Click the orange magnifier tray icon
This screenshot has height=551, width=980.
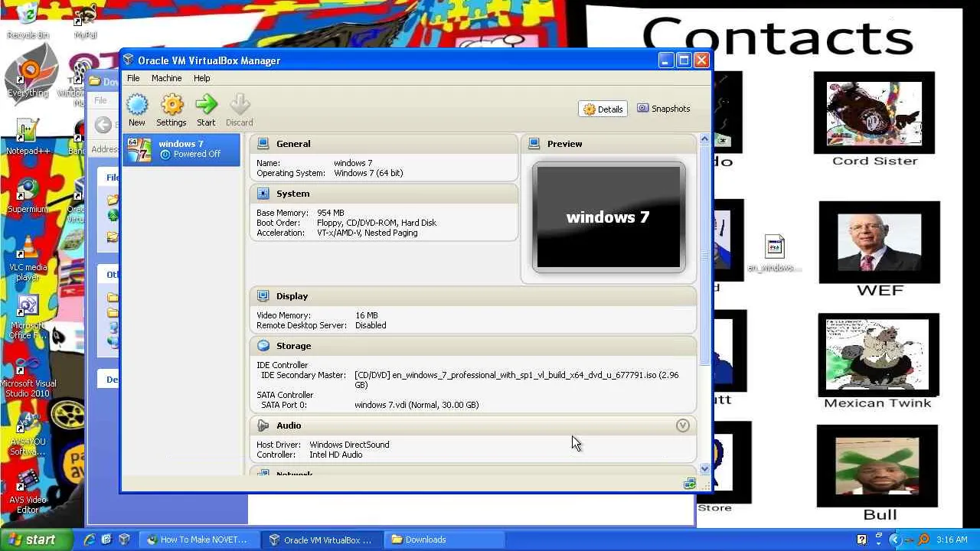click(923, 540)
